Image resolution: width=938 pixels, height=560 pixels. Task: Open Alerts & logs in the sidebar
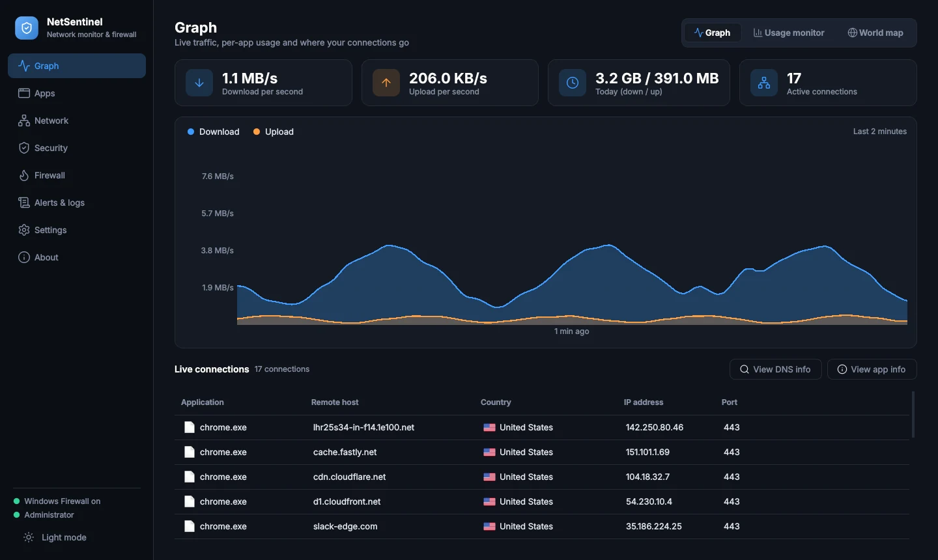point(77,203)
